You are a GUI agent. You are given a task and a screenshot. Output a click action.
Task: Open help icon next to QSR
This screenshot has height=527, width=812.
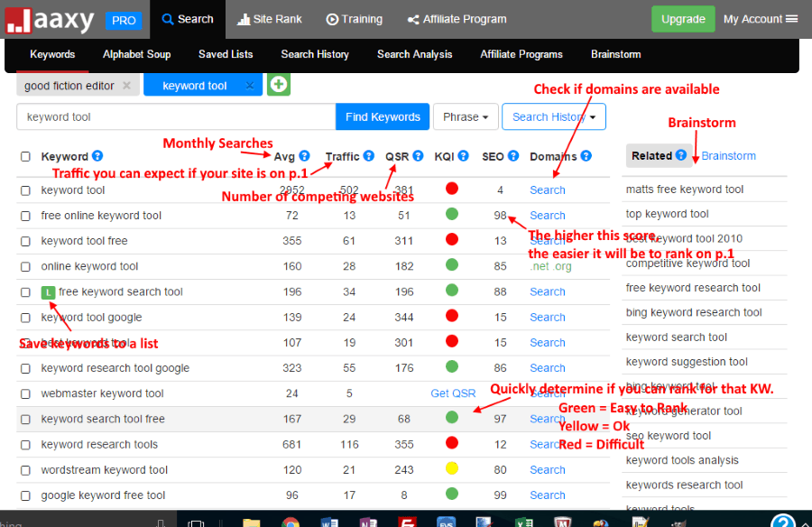click(418, 156)
